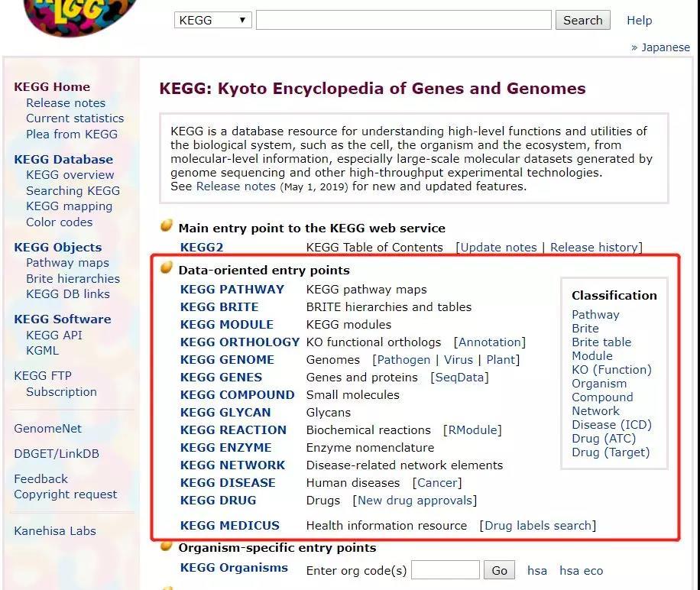Open Drug labels search link

click(538, 525)
